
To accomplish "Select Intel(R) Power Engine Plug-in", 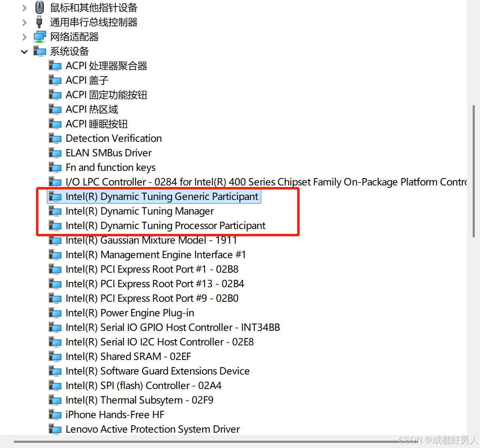I will click(130, 313).
